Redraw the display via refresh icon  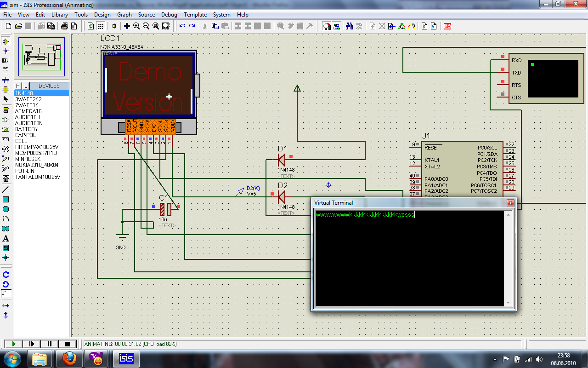91,26
